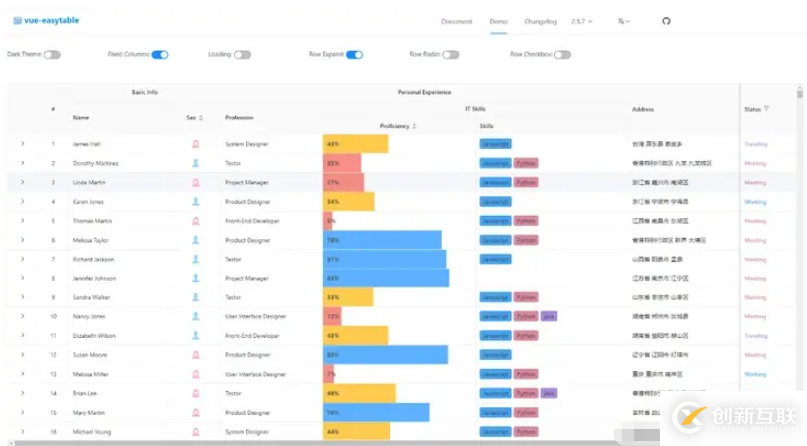Click Dorothy Martinez's gender icon
Screen dimensions: 807x446
point(196,163)
